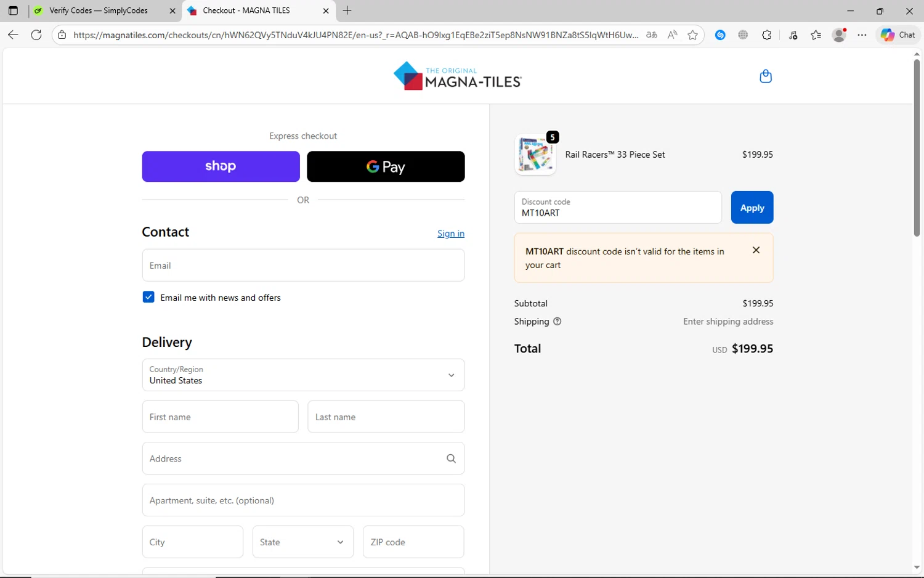The height and width of the screenshot is (578, 924).
Task: Follow the Sign in link
Action: coord(451,234)
